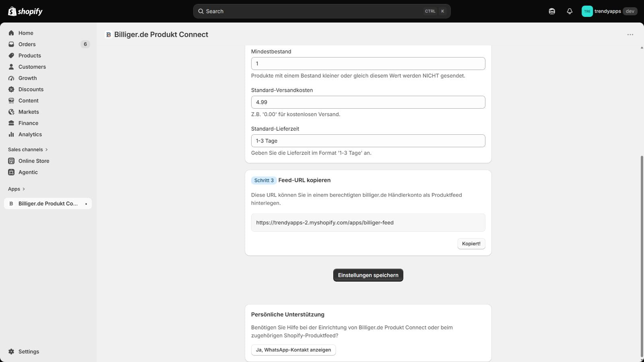Click Einstellungen speichern button
This screenshot has width=644, height=362.
368,275
